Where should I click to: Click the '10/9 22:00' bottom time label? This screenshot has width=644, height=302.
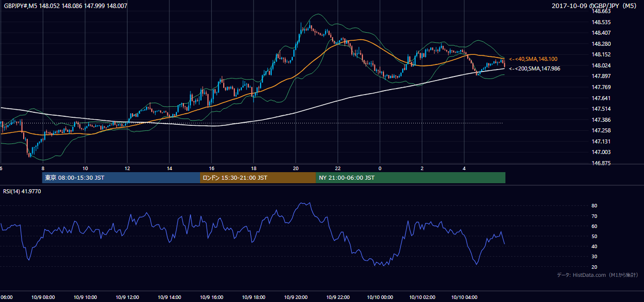click(x=338, y=297)
